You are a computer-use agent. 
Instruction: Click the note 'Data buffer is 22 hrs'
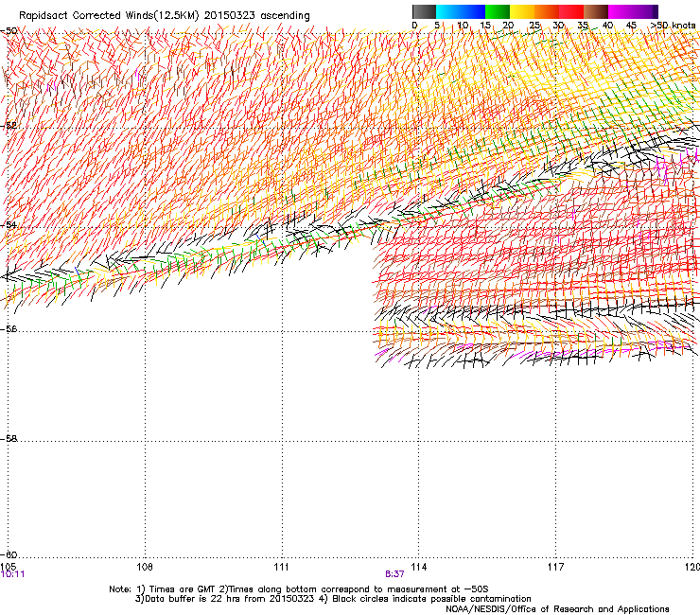191,599
